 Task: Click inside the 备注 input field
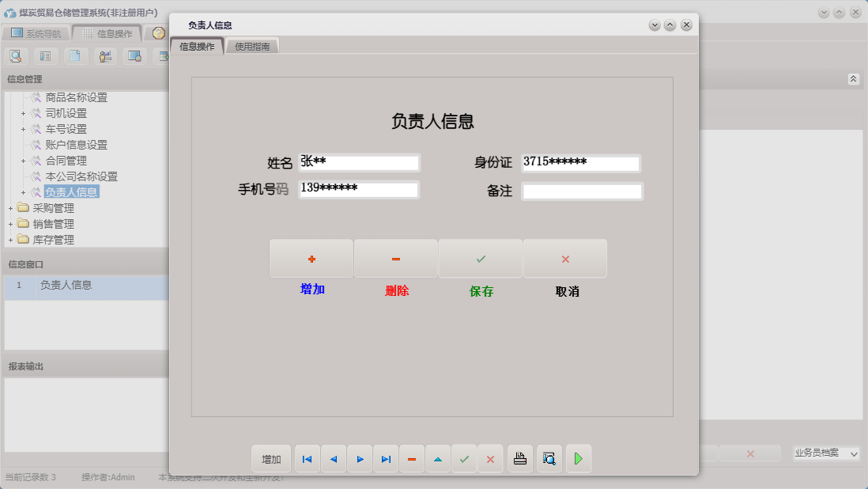pos(583,190)
